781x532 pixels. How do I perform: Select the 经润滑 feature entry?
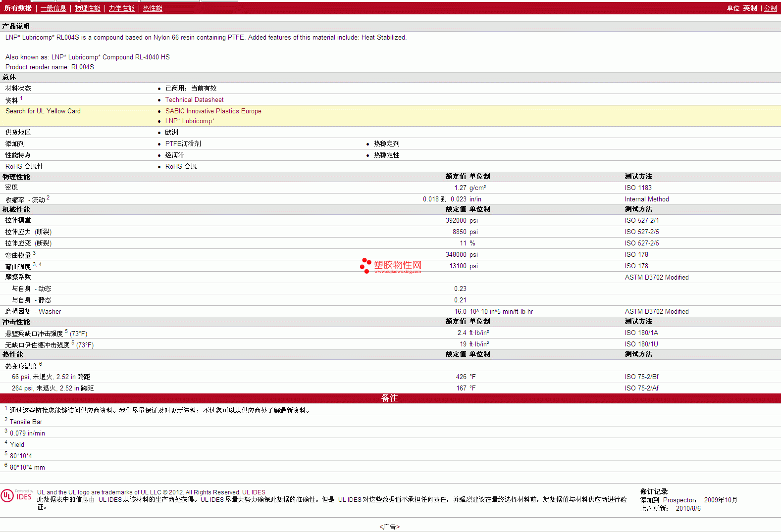(x=175, y=155)
